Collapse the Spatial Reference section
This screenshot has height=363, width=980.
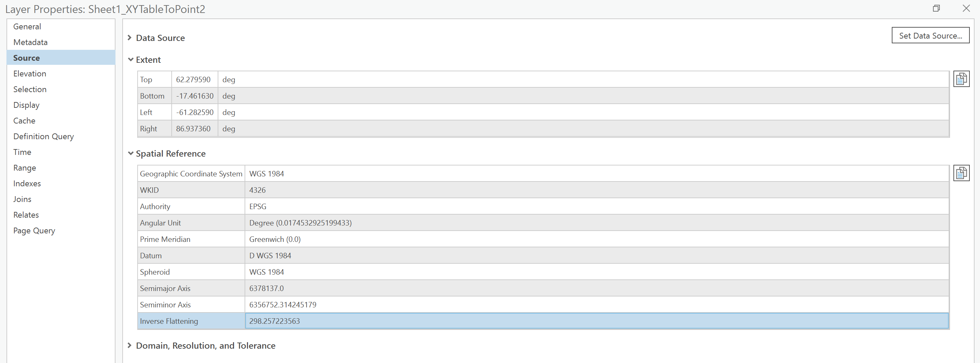(130, 154)
